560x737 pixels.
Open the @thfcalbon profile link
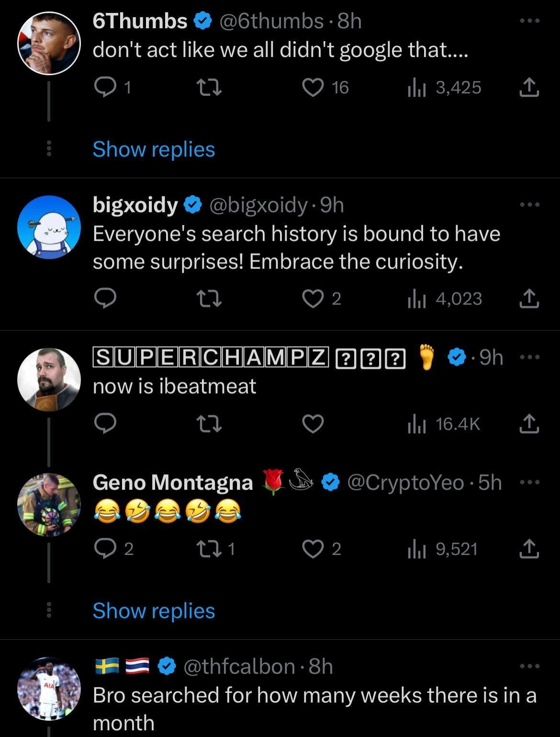click(x=239, y=667)
